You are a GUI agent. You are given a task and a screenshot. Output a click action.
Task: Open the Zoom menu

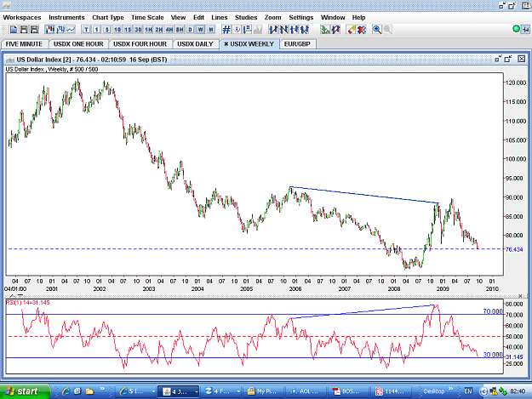(272, 17)
